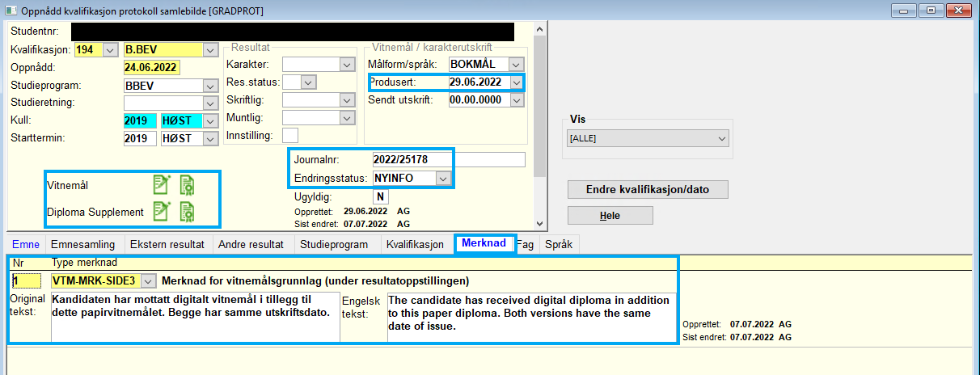Switch to the Emnesamling tab
980x375 pixels.
[x=82, y=244]
